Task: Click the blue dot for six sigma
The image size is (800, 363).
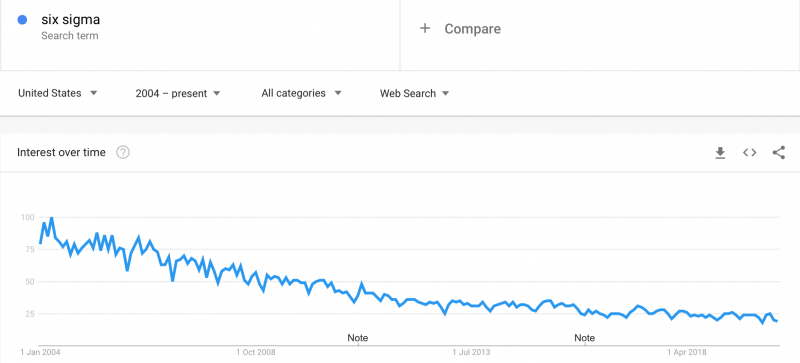Action: 22,20
